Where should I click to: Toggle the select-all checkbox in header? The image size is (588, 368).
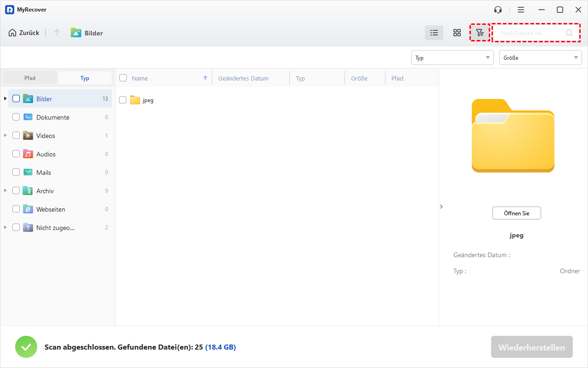[123, 78]
